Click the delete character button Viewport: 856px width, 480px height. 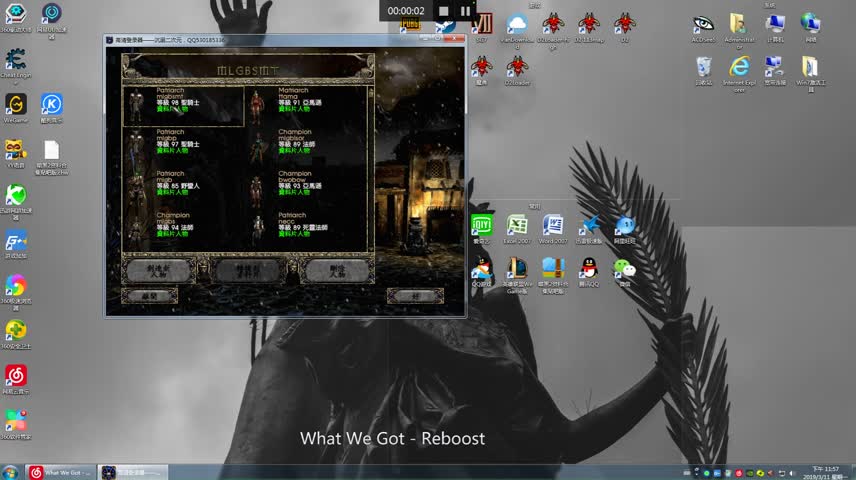click(338, 271)
